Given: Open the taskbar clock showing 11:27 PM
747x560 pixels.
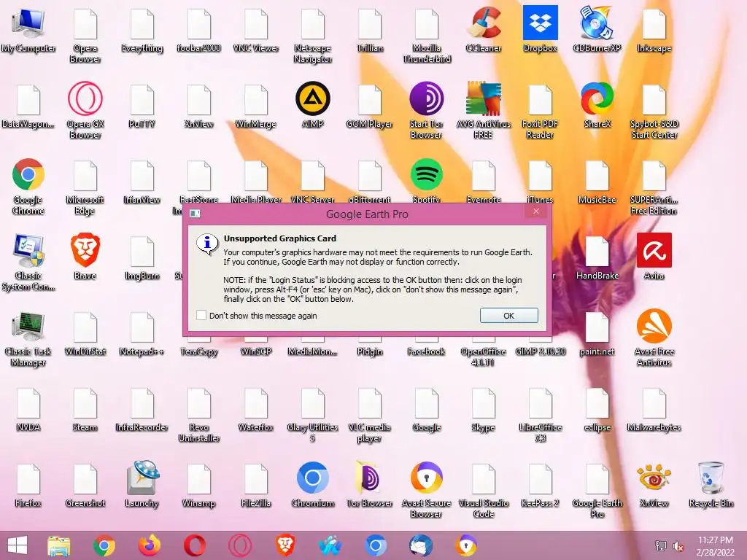Looking at the screenshot, I should (x=715, y=546).
